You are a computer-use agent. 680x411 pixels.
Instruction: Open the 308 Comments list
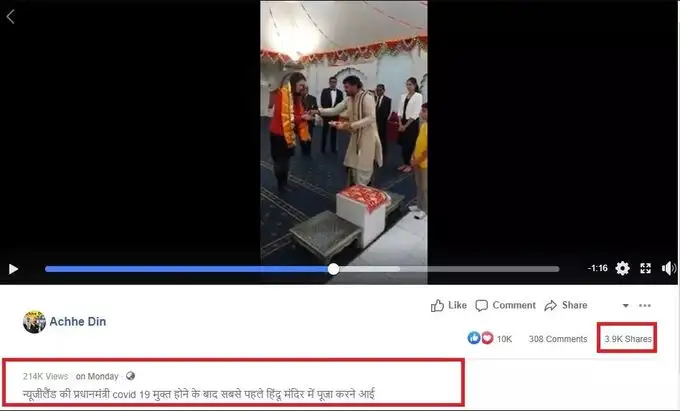click(558, 339)
